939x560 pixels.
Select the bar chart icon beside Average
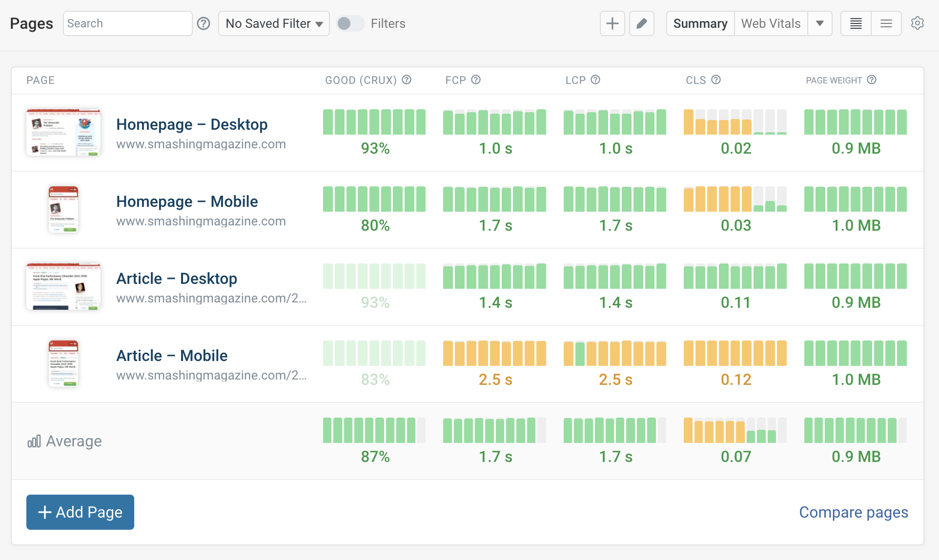34,440
